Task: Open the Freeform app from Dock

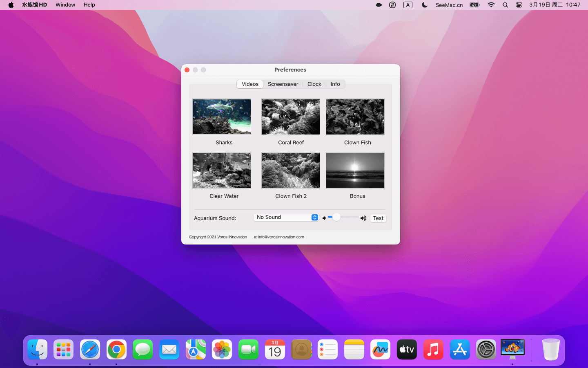Action: click(x=380, y=350)
